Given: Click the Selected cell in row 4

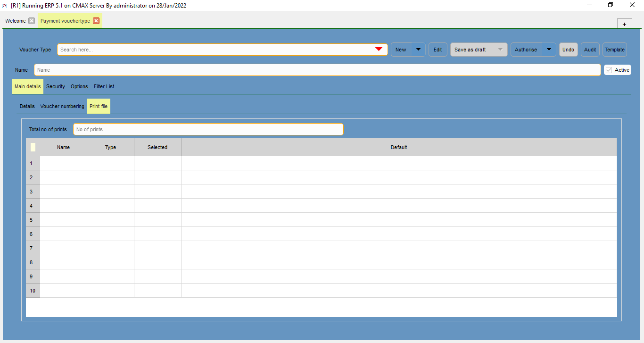Looking at the screenshot, I should pyautogui.click(x=158, y=206).
